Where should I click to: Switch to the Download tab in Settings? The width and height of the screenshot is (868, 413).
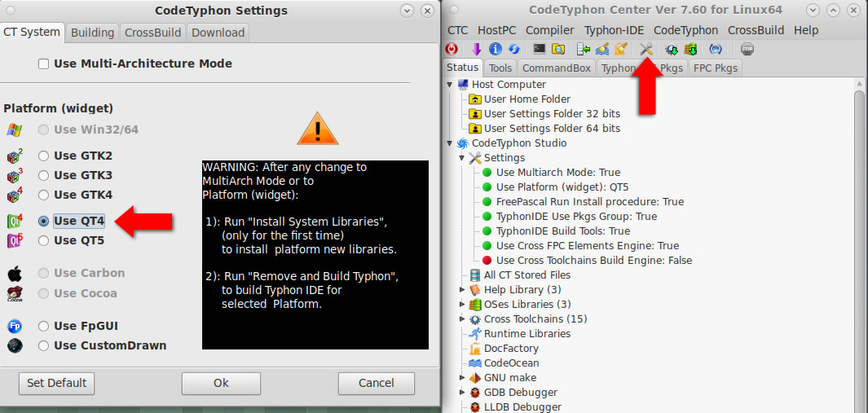218,33
